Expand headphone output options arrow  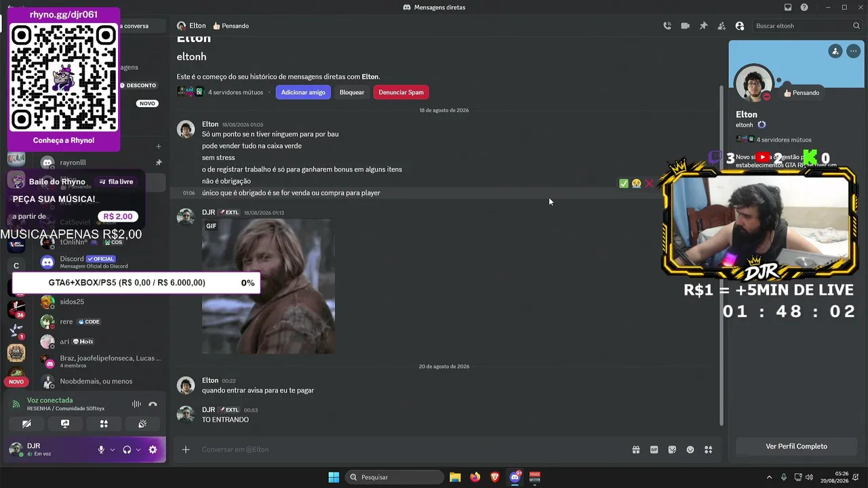(x=138, y=449)
